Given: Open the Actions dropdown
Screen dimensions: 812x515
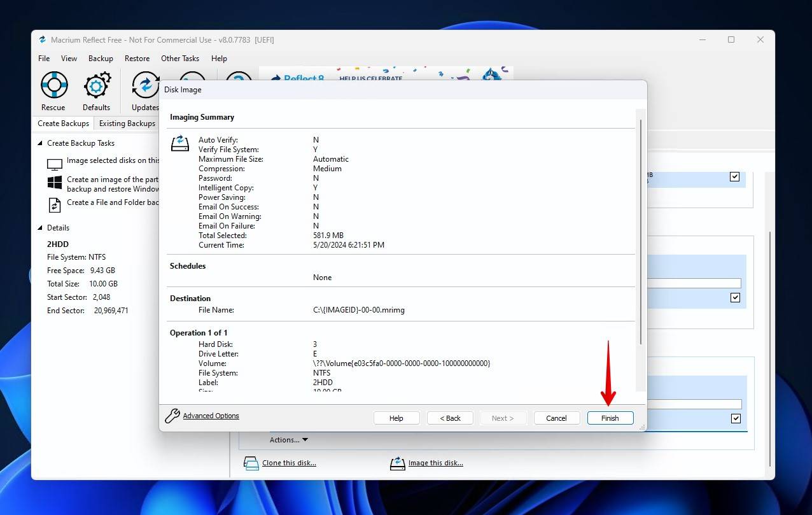Looking at the screenshot, I should (289, 440).
